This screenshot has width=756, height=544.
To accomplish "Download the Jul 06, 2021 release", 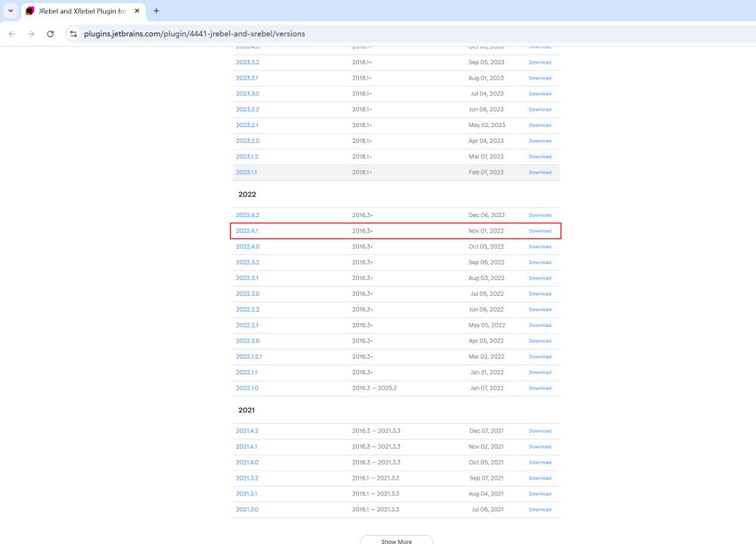I will [540, 510].
